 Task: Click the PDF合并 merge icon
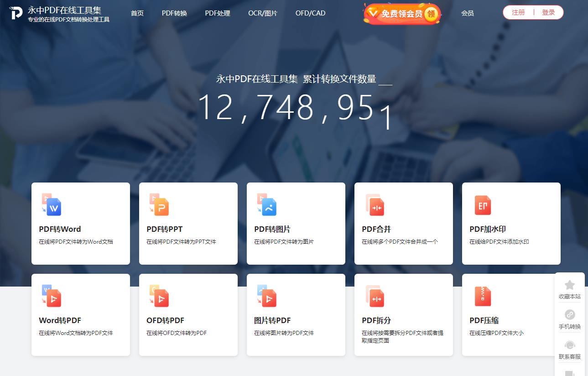(x=375, y=205)
